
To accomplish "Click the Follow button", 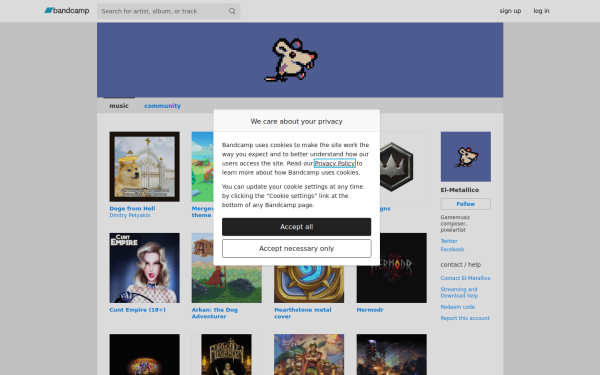I will click(466, 204).
